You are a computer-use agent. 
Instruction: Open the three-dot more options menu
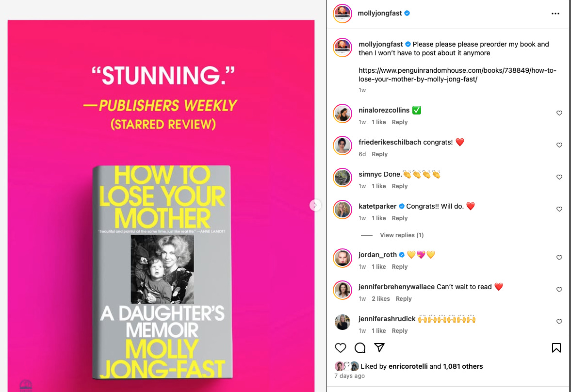coord(555,14)
